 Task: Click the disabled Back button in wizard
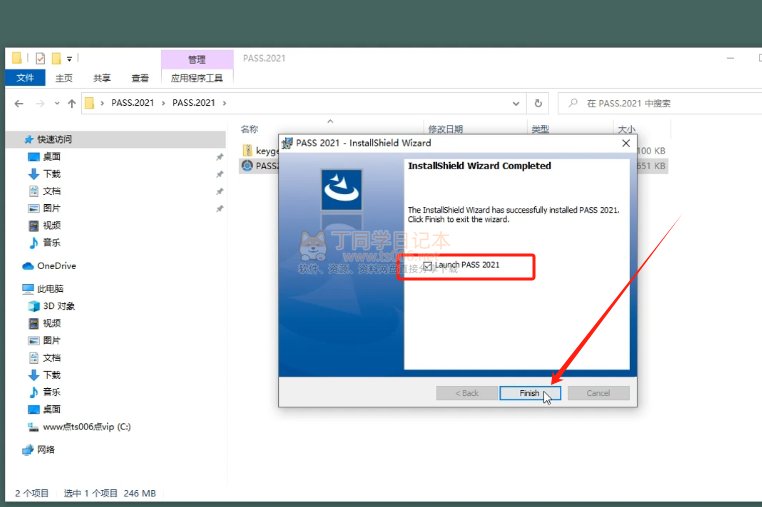(x=467, y=393)
